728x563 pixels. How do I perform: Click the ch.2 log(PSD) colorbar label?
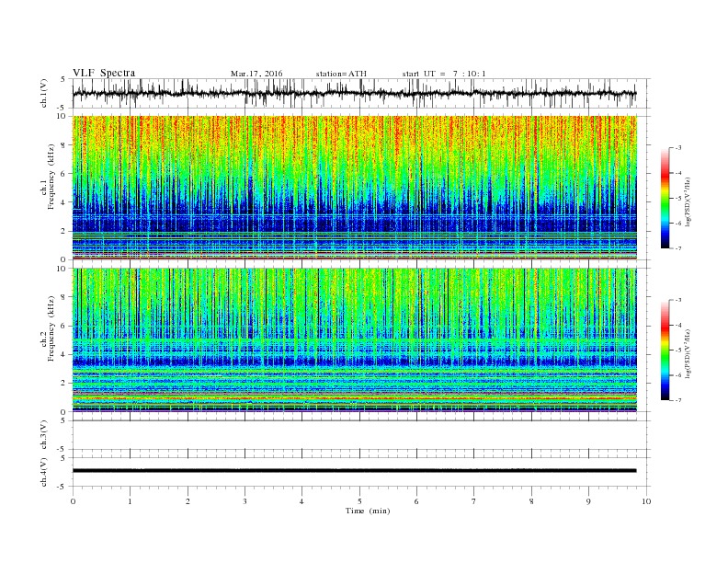pyautogui.click(x=688, y=353)
